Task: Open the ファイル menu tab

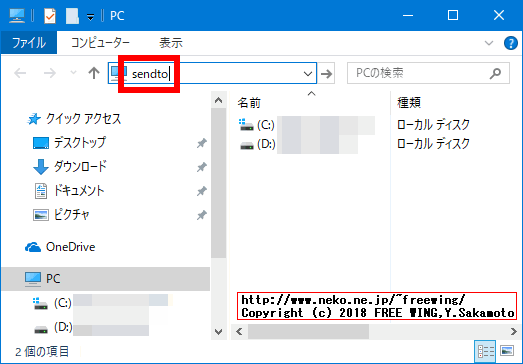Action: (29, 43)
